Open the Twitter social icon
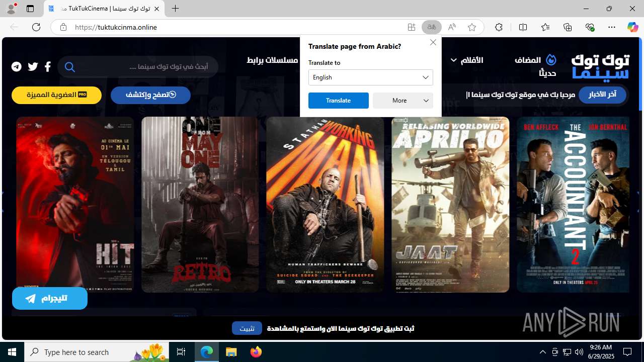Viewport: 644px width, 362px height. pos(33,66)
